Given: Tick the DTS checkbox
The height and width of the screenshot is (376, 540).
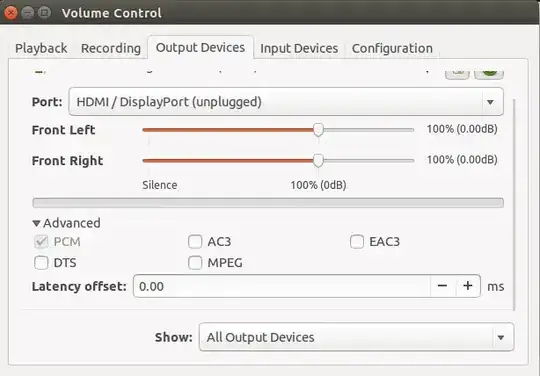Looking at the screenshot, I should pos(41,263).
